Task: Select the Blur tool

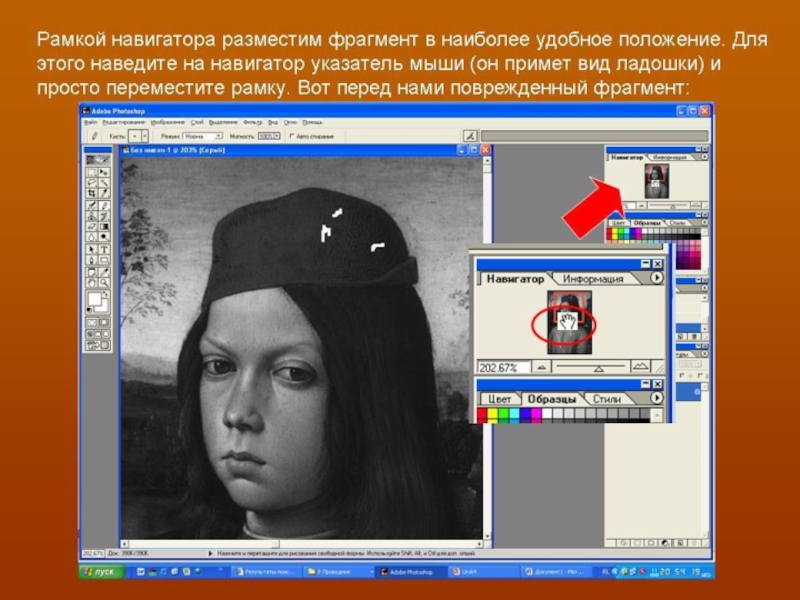Action: (x=92, y=237)
